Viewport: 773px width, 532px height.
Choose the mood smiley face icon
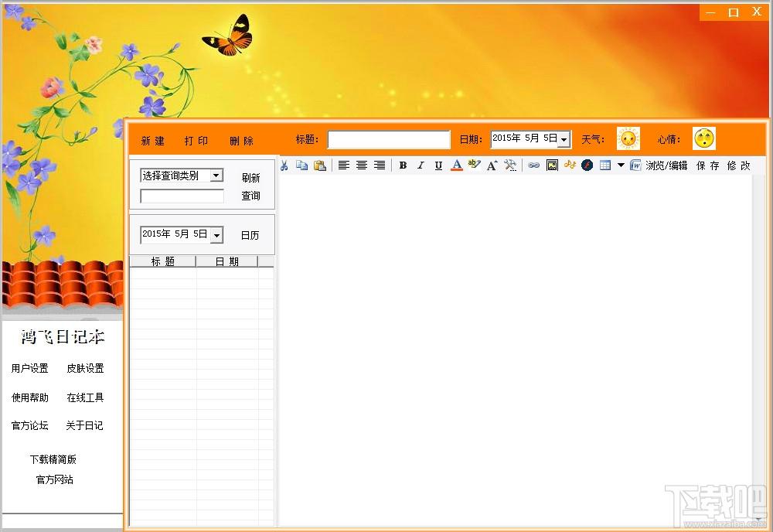pyautogui.click(x=704, y=138)
